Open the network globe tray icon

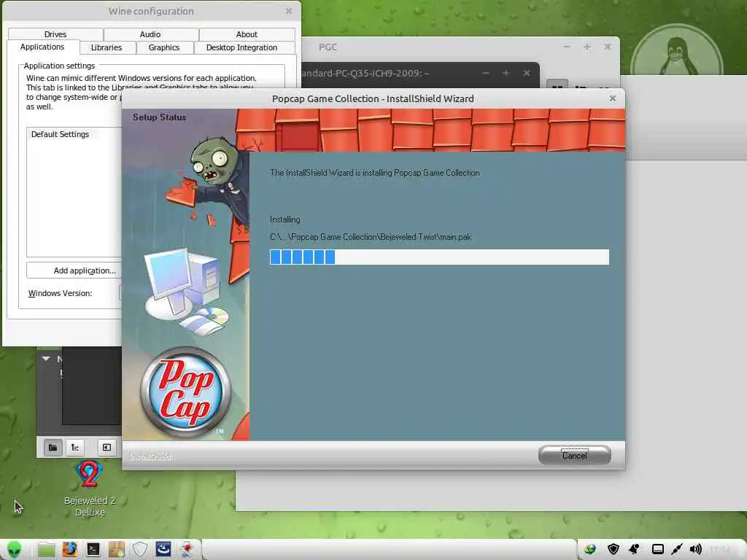[x=590, y=550]
